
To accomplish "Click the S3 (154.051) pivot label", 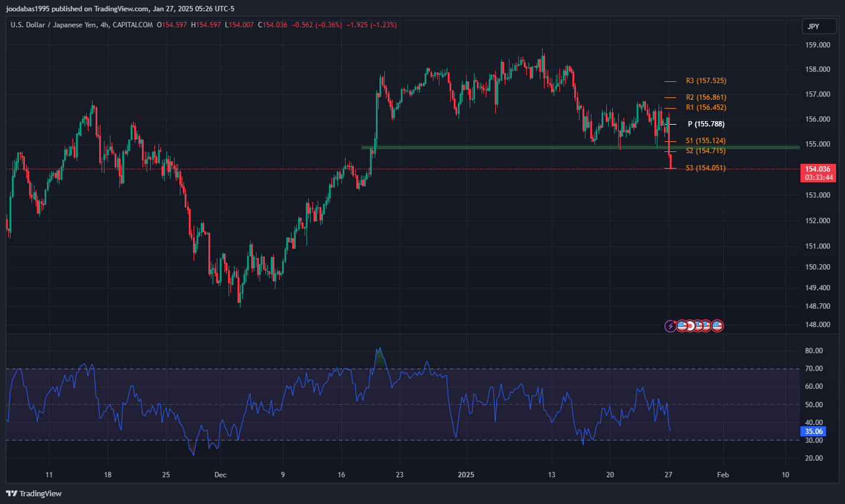I will click(706, 168).
